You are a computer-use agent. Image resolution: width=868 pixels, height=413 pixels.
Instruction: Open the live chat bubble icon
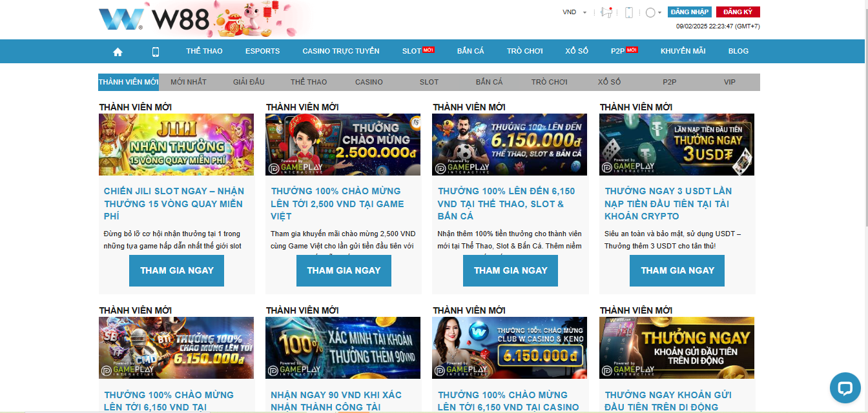[845, 388]
